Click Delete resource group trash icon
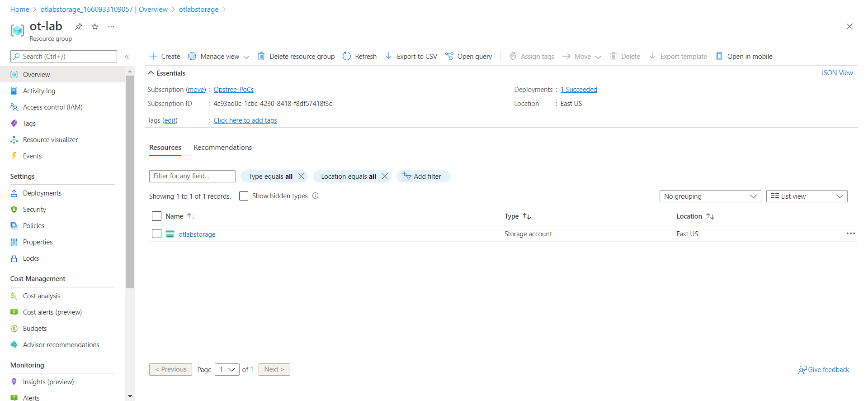This screenshot has height=401, width=868. pyautogui.click(x=261, y=56)
